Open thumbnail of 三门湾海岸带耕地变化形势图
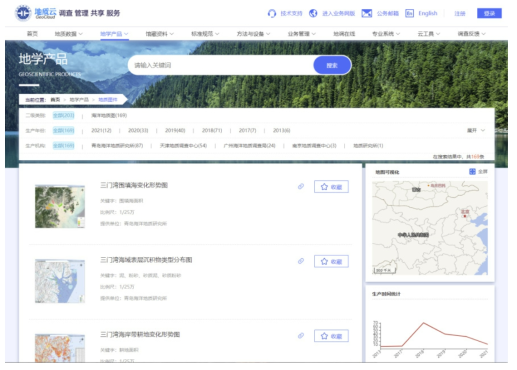The image size is (517, 370). coord(60,348)
